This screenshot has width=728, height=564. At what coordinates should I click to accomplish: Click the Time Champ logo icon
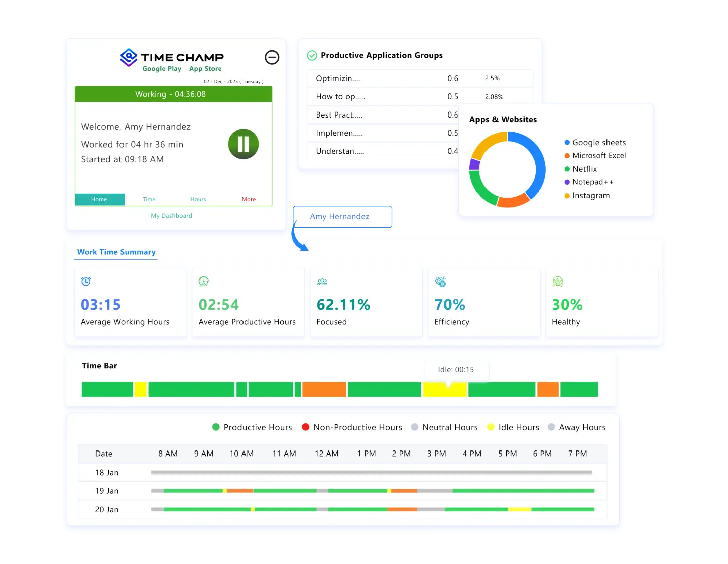point(129,57)
